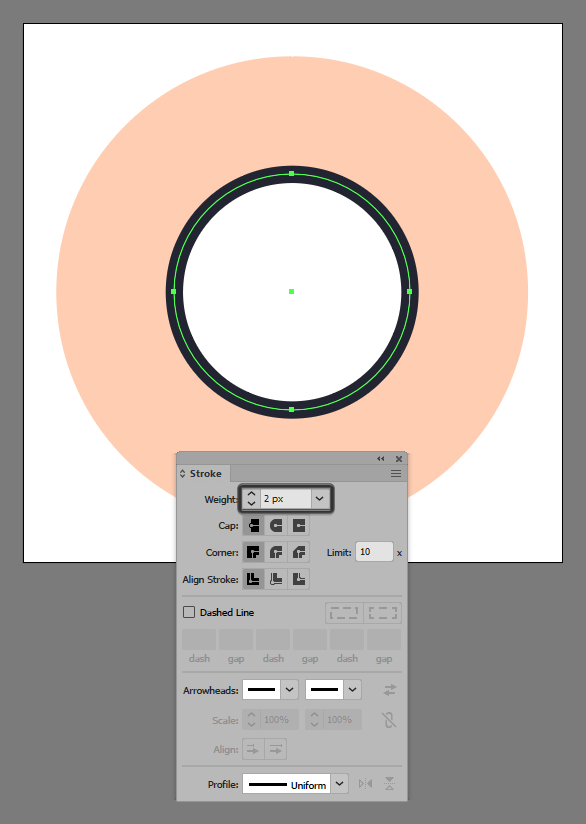Open the stroke Weight dropdown
Screen dimensions: 586x824
click(x=320, y=499)
